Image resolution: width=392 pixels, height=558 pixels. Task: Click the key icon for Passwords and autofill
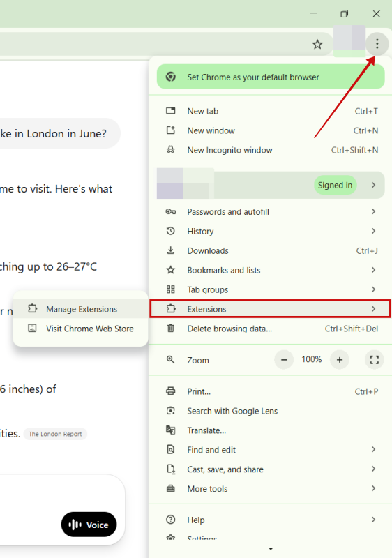[171, 212]
